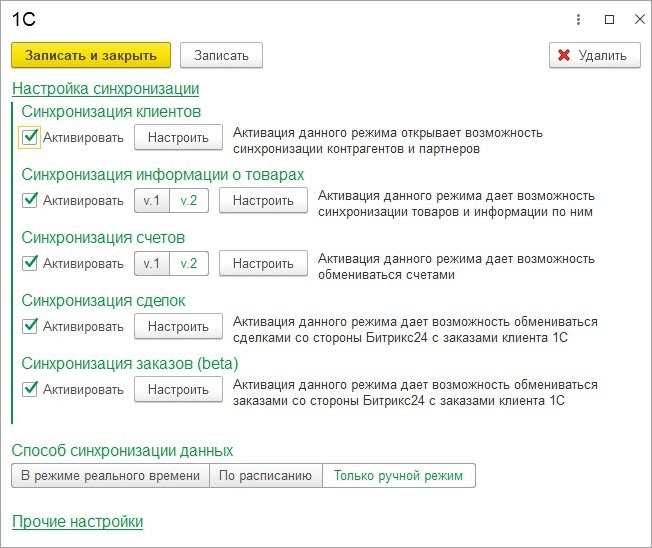Click the 1C window title
652x548 pixels.
pyautogui.click(x=24, y=20)
